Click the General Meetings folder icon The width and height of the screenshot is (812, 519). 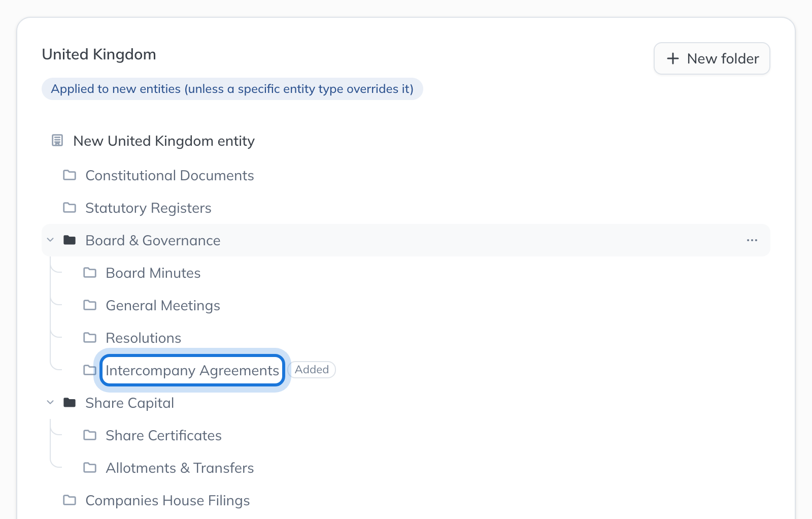pyautogui.click(x=90, y=305)
